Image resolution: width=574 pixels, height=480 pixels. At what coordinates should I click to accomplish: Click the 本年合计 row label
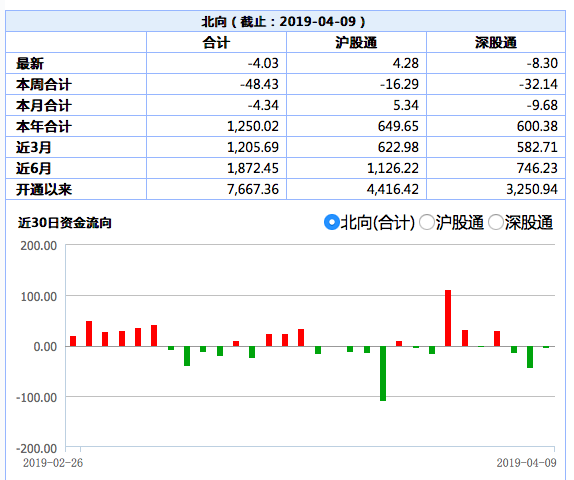pyautogui.click(x=44, y=126)
